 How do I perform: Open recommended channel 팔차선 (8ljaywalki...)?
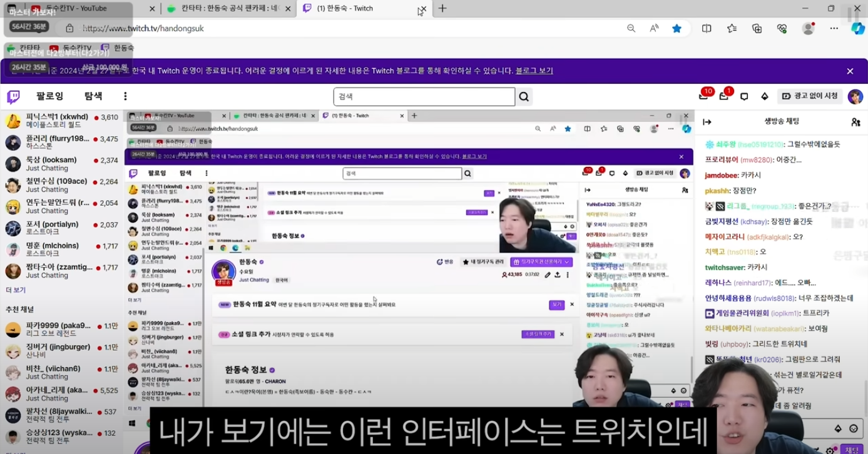[61, 415]
